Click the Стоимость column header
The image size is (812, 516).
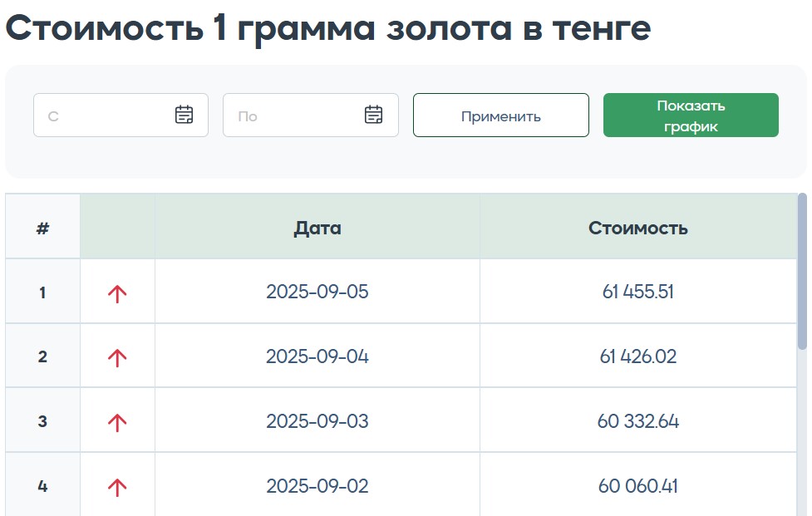(x=637, y=228)
